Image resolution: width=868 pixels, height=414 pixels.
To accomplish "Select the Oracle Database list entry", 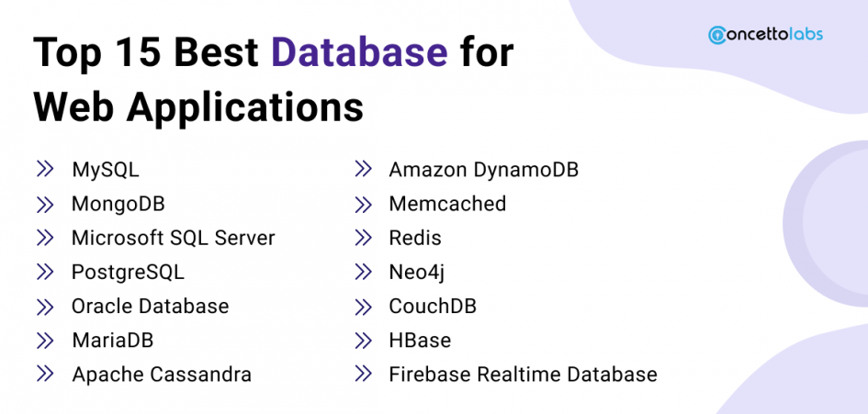I will 150,306.
